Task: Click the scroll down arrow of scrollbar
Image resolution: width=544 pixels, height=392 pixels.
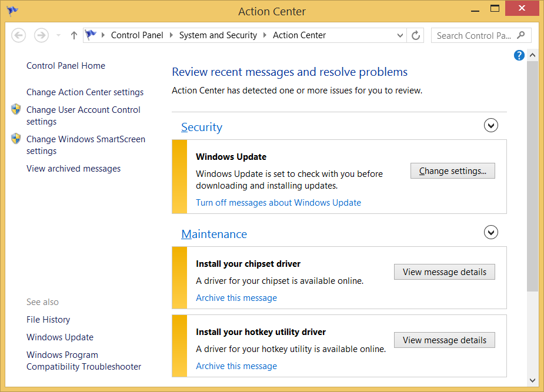Action: 532,380
